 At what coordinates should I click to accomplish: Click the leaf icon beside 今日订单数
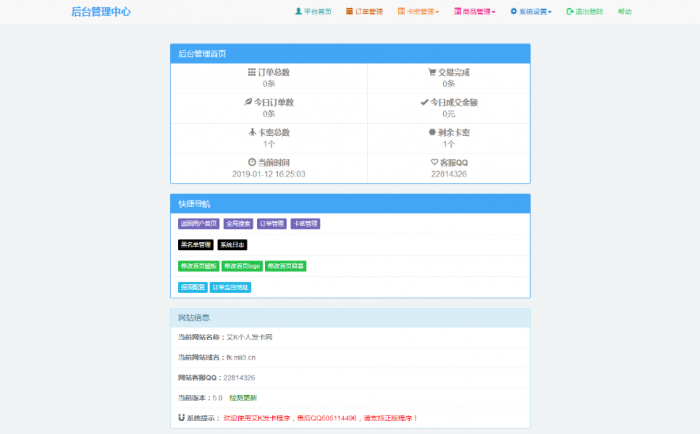[x=249, y=102]
